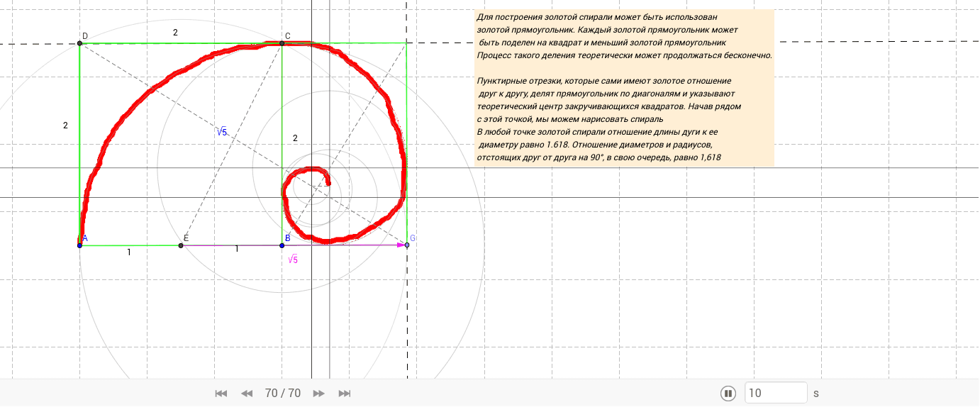This screenshot has height=407, width=980.
Task: Go back one construction step
Action: [x=247, y=393]
